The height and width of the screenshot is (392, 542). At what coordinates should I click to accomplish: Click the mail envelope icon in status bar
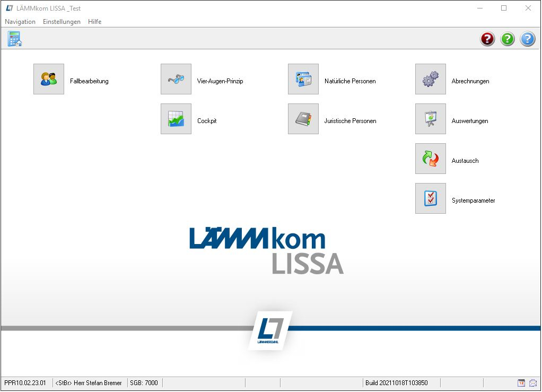(533, 382)
